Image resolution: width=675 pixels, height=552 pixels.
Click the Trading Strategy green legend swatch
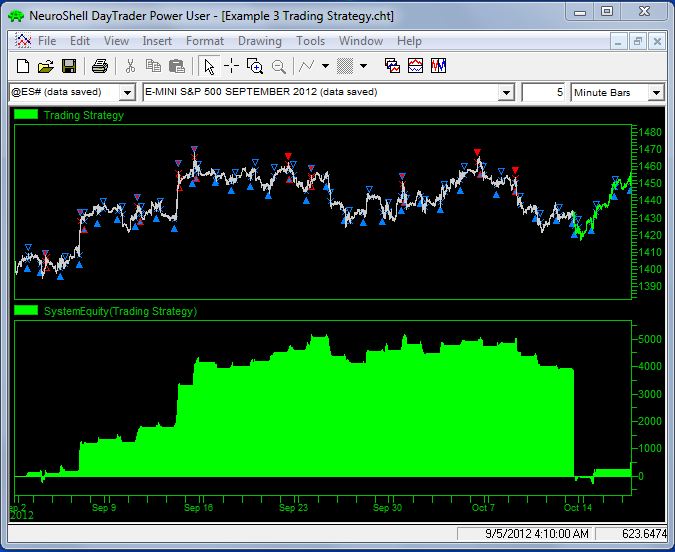tap(26, 115)
